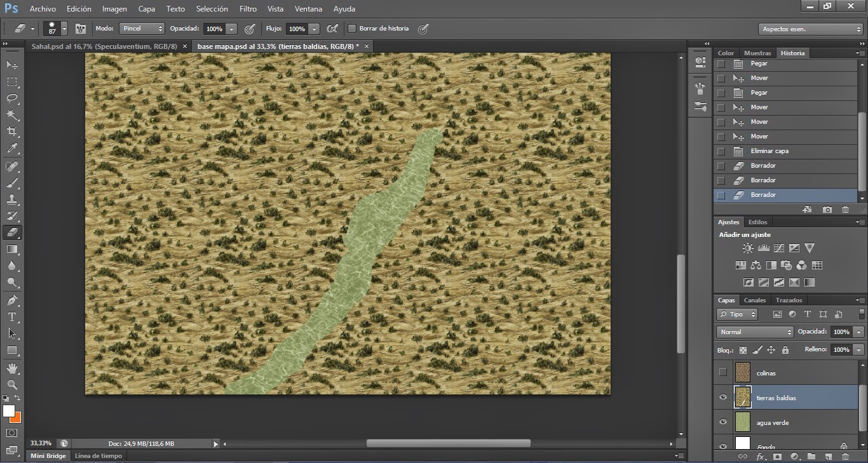Image resolution: width=868 pixels, height=463 pixels.
Task: Select the Crop tool
Action: tap(12, 131)
